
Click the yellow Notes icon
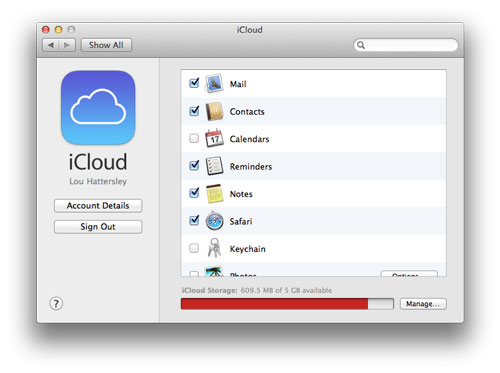point(214,193)
